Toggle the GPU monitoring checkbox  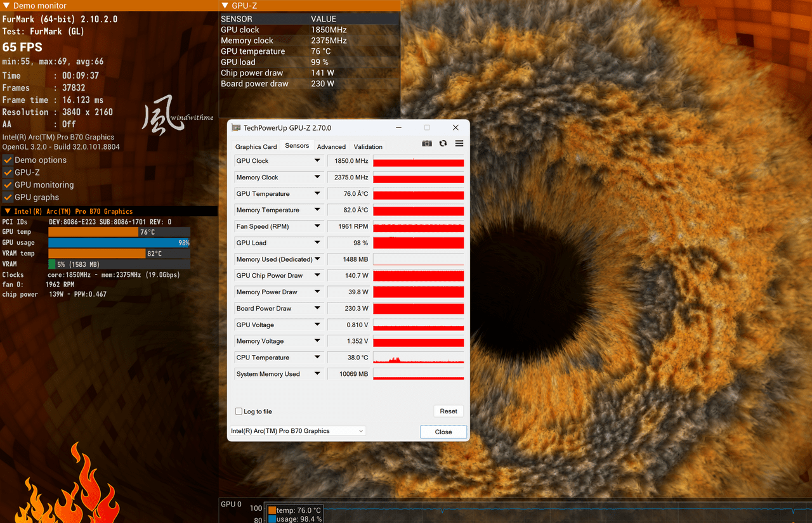click(x=8, y=185)
